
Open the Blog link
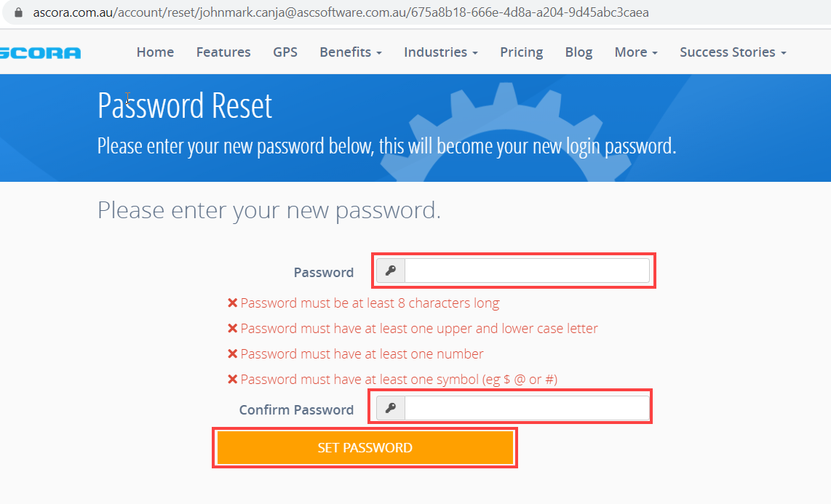coord(578,52)
